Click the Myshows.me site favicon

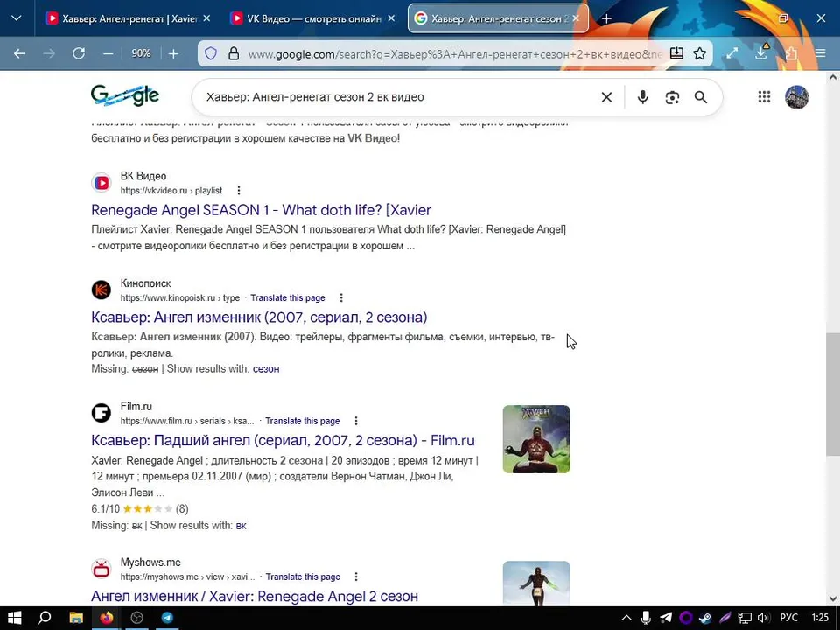pyautogui.click(x=101, y=569)
